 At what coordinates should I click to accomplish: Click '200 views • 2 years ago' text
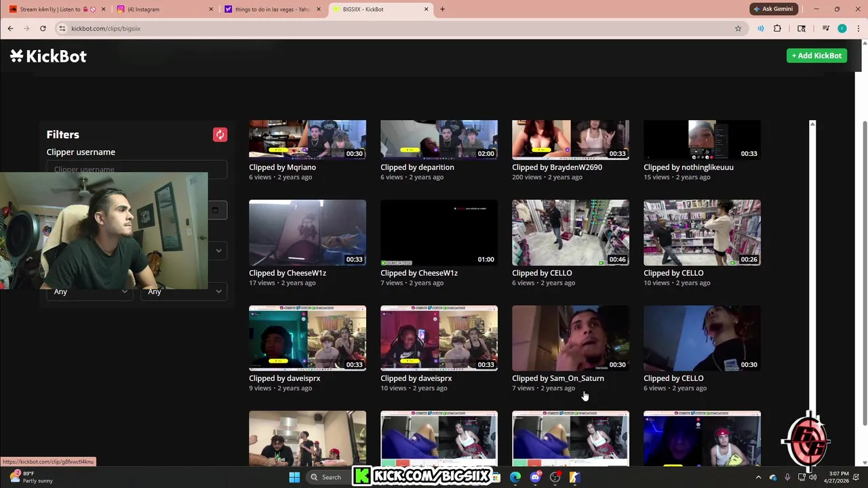coord(547,177)
